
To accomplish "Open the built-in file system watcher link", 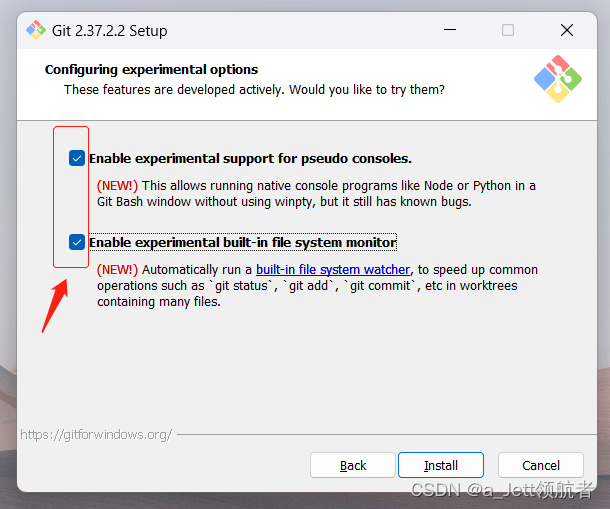I will (333, 269).
